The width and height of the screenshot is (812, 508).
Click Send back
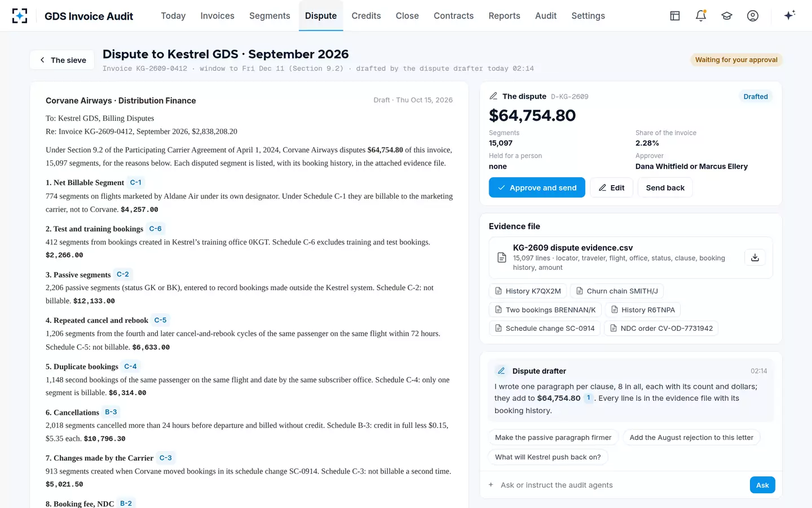[665, 187]
